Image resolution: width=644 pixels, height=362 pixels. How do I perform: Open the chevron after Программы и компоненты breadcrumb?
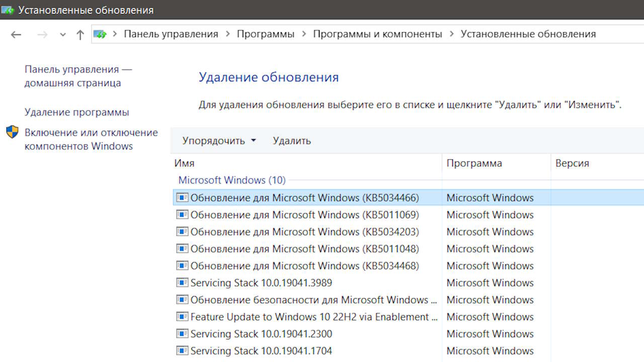(x=451, y=34)
